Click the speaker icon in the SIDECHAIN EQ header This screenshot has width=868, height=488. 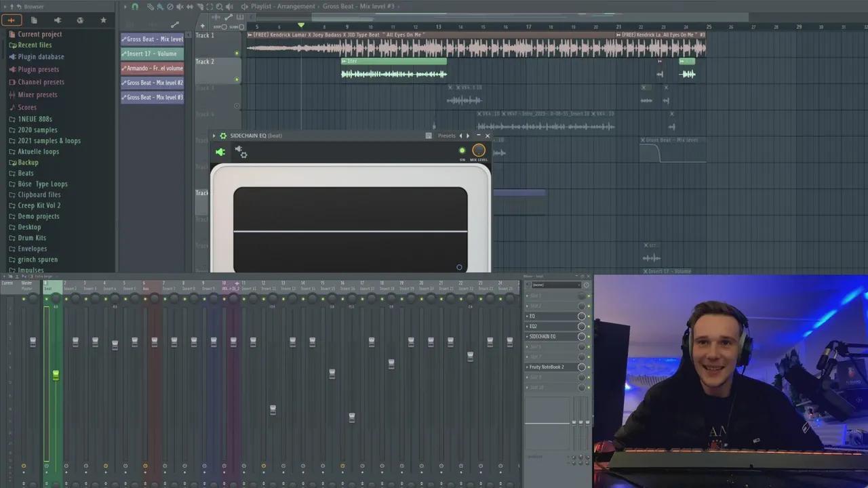point(220,152)
